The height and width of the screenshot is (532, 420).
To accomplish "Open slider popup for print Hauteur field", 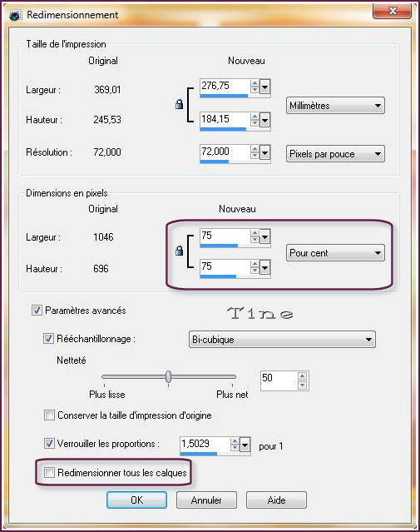I will 265,120.
